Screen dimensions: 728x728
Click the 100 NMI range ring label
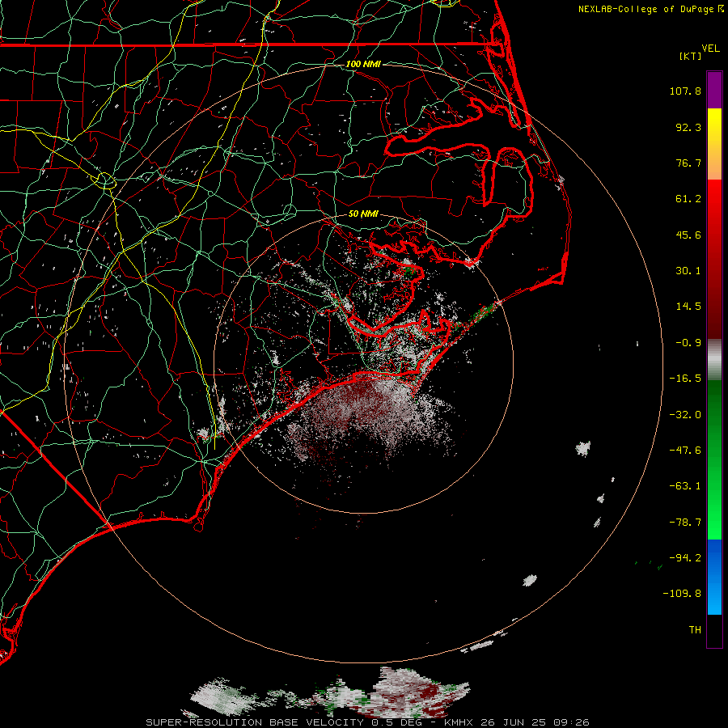click(x=363, y=64)
